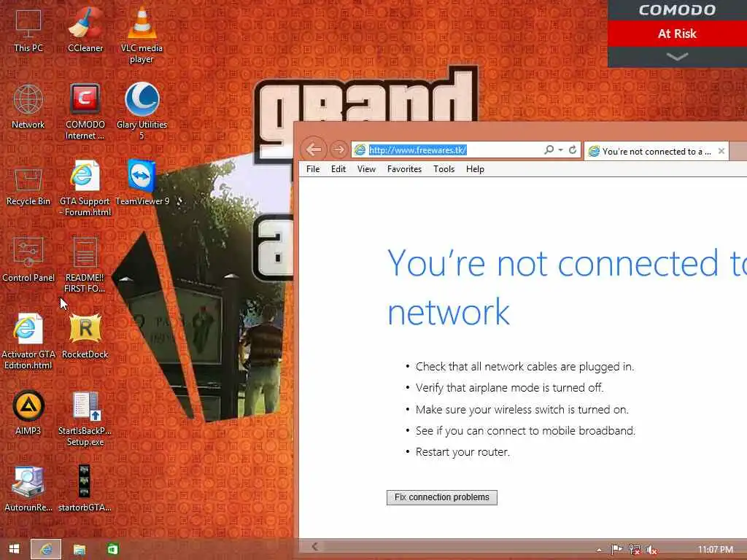Screen dimensions: 747x560
Task: Click the address bar search magnifier
Action: 549,149
